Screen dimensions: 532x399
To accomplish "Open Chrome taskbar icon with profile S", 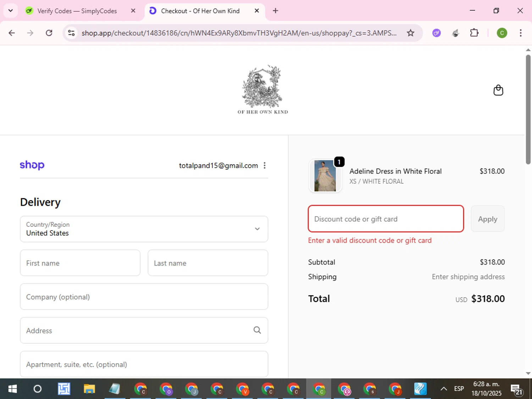I will pos(370,389).
